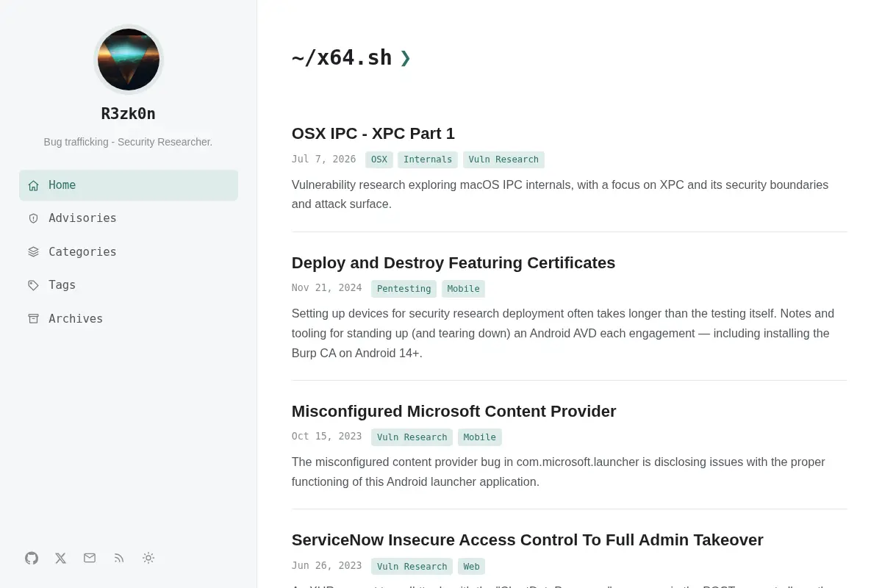Screen dimensions: 882x588
Task: Click the R3zk0n author name
Action: (129, 114)
